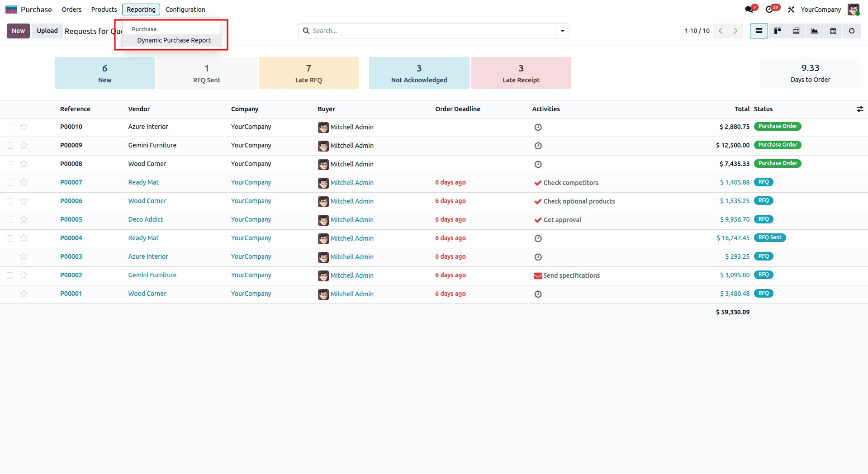Switch to the Kanban view
This screenshot has width=868, height=474.
point(777,31)
